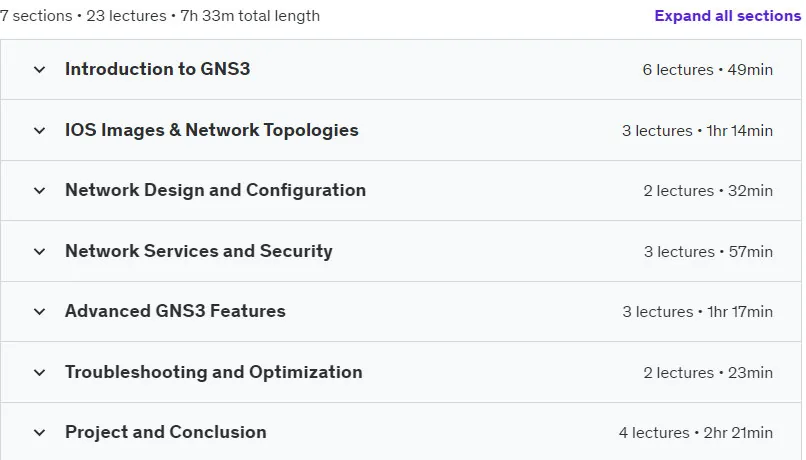Select Network Design and Configuration title
The image size is (806, 460).
pyautogui.click(x=215, y=190)
